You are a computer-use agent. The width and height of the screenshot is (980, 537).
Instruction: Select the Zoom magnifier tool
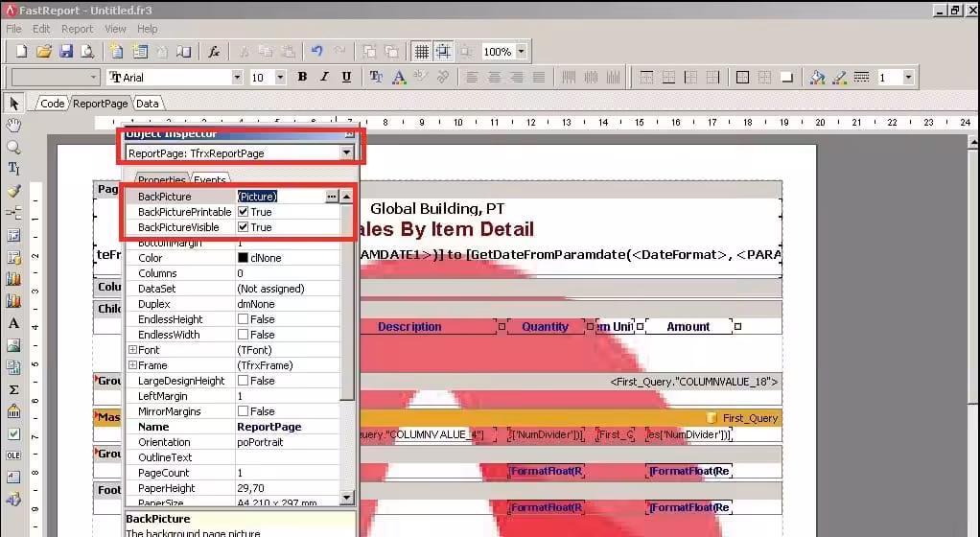tap(13, 148)
